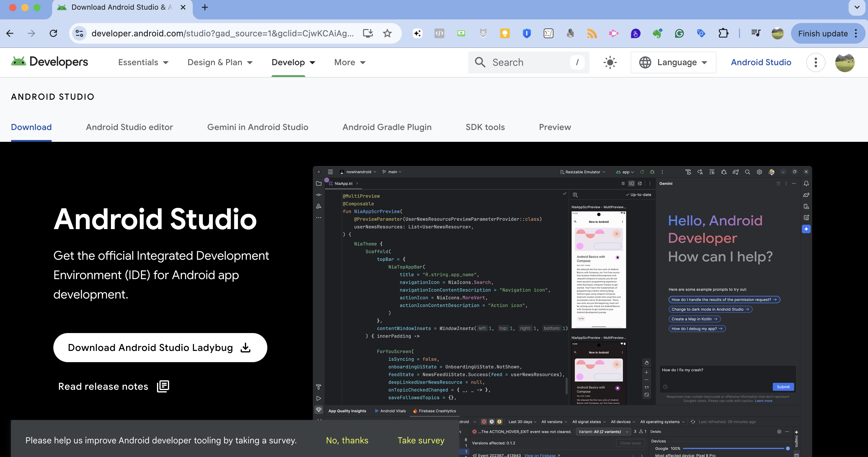This screenshot has height=457, width=868.
Task: Open a new browser tab
Action: pos(205,7)
